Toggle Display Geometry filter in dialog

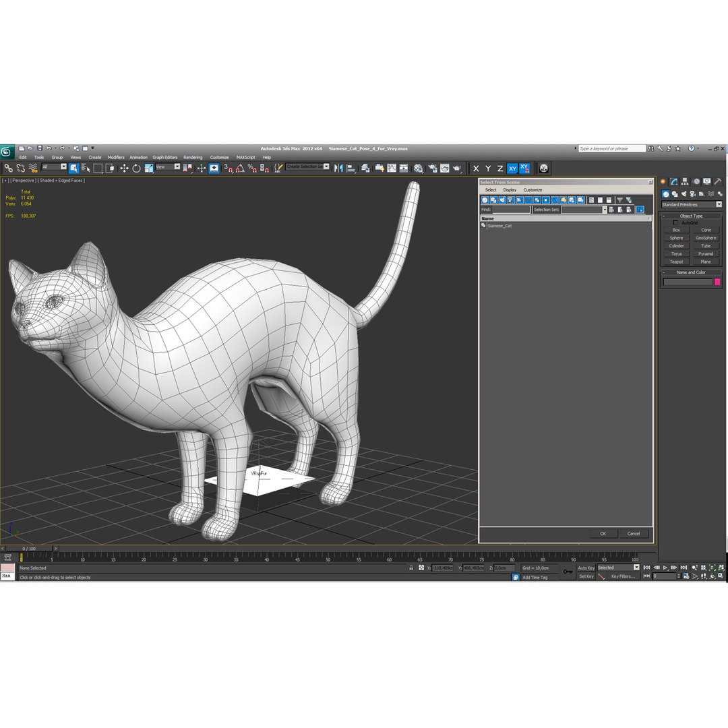point(485,200)
